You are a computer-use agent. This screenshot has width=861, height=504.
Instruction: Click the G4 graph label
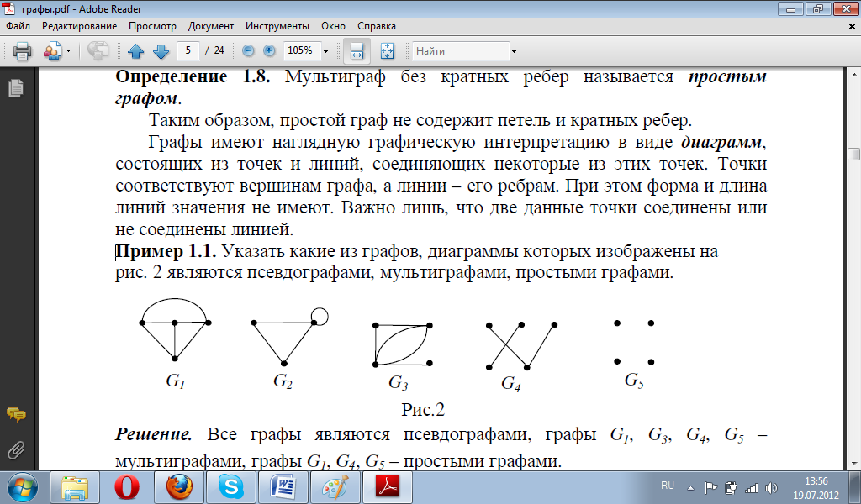point(510,383)
